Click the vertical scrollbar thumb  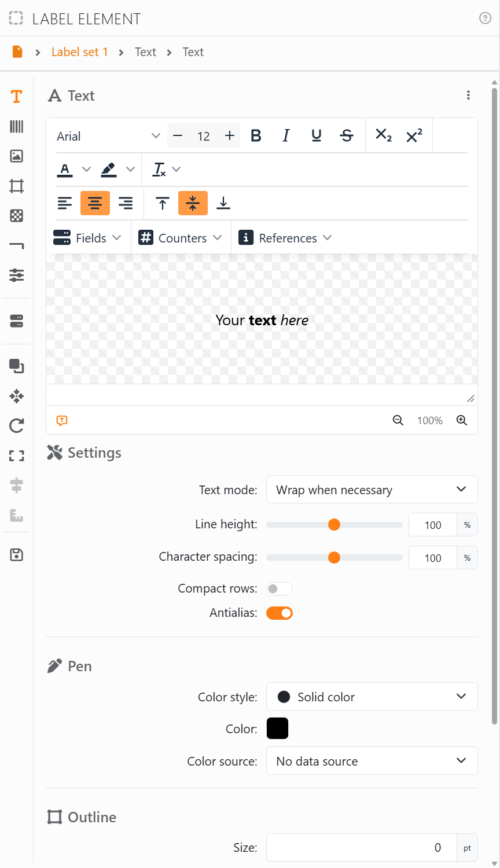tap(494, 405)
